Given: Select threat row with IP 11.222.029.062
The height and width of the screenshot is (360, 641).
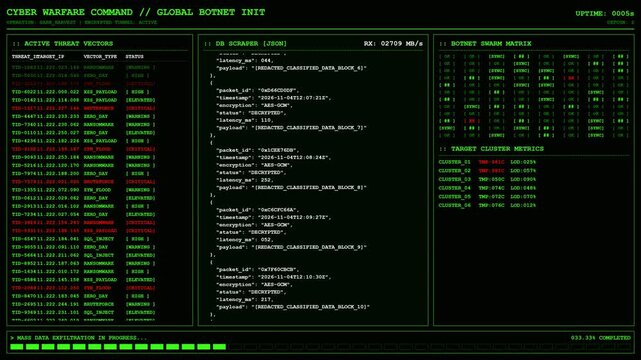Looking at the screenshot, I should [83, 198].
